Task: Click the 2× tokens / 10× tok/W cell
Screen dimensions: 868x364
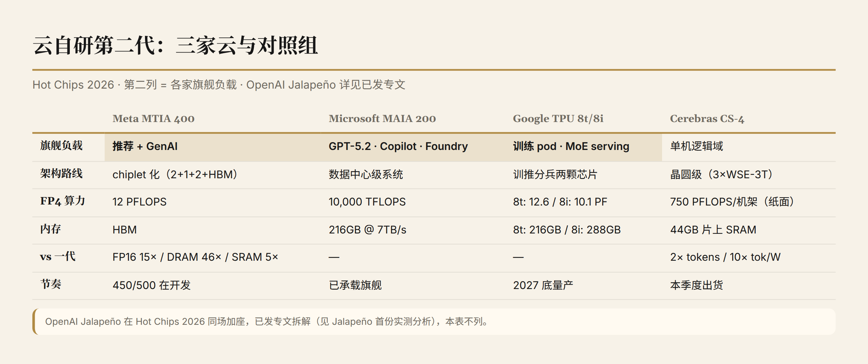Action: click(749, 258)
